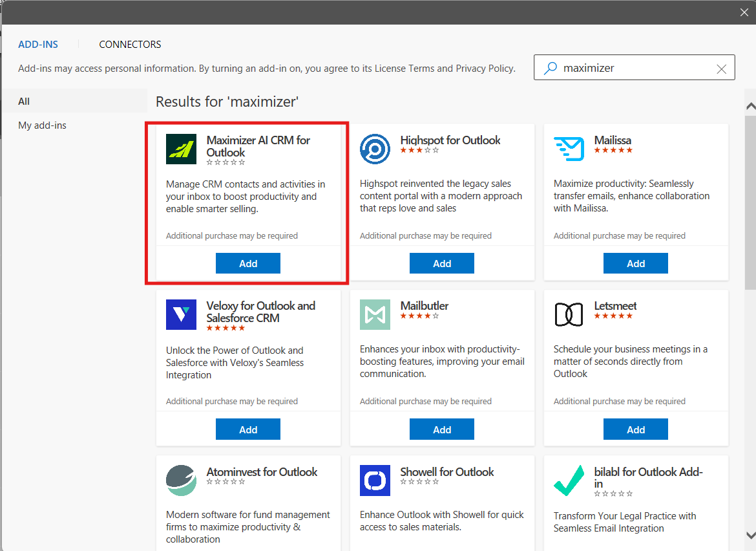Open bilabl for Outlook Add-in title
This screenshot has width=756, height=551.
pos(649,478)
